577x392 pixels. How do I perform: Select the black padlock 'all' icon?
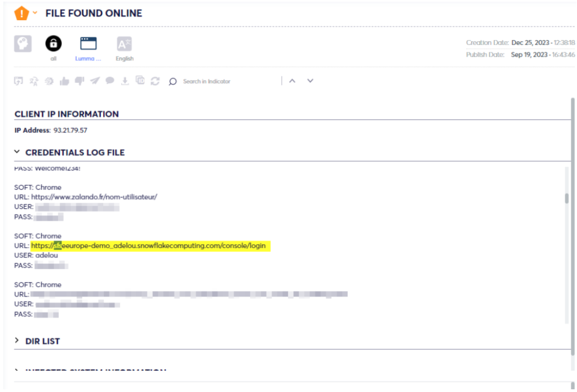(54, 43)
